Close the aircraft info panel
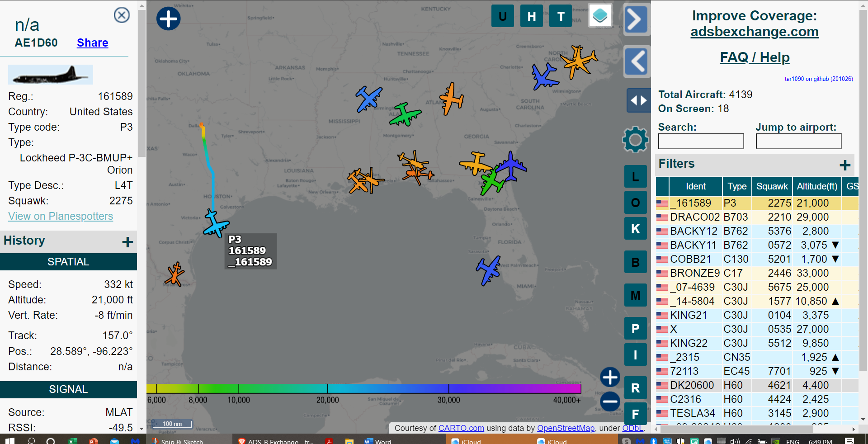The width and height of the screenshot is (868, 444). coord(122,15)
